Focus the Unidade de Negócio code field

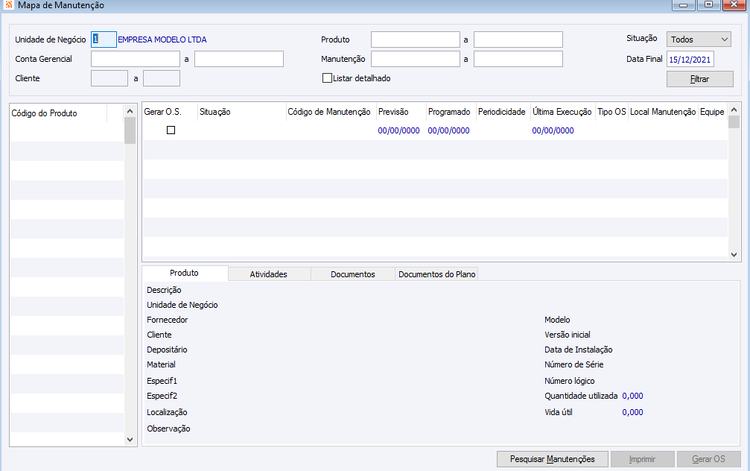tap(103, 39)
